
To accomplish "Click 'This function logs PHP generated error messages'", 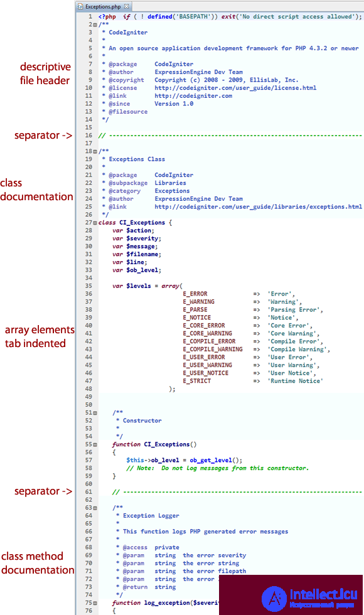I will tap(206, 532).
